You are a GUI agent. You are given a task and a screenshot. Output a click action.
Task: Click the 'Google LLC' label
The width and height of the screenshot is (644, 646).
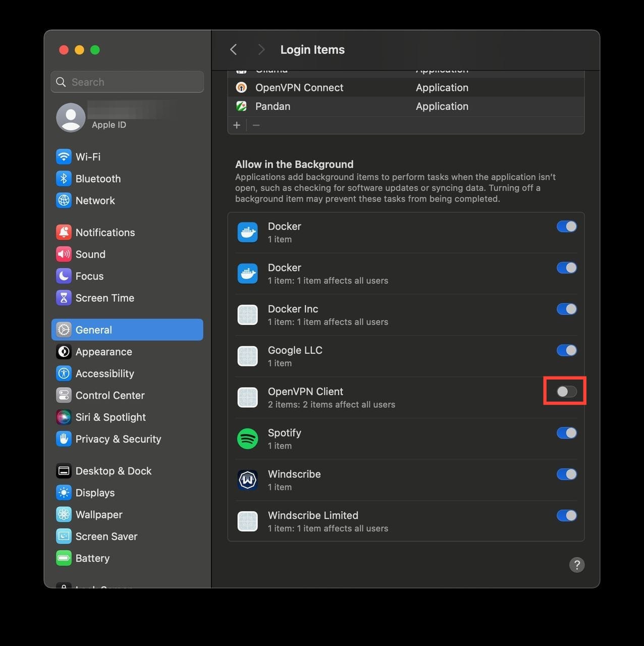(295, 350)
